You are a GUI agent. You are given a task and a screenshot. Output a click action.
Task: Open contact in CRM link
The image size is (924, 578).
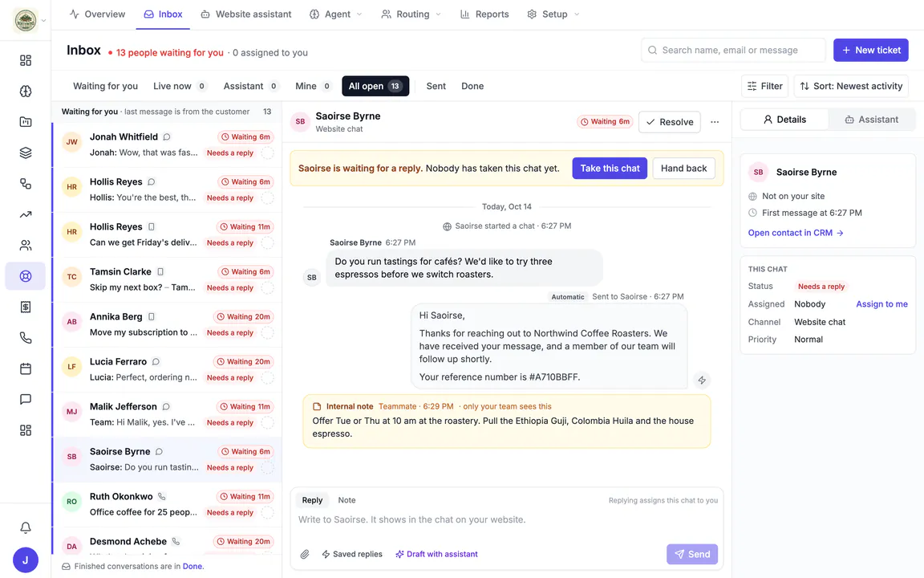pyautogui.click(x=796, y=233)
